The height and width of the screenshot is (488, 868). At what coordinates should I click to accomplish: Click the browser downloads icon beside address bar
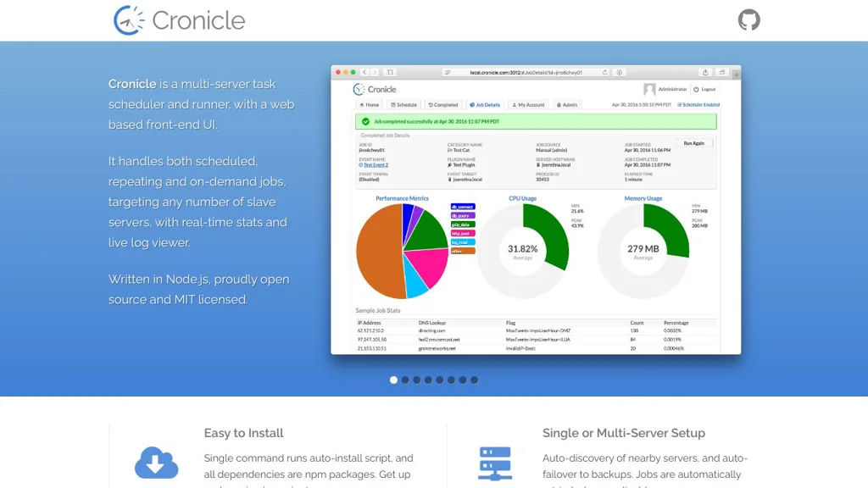click(620, 73)
